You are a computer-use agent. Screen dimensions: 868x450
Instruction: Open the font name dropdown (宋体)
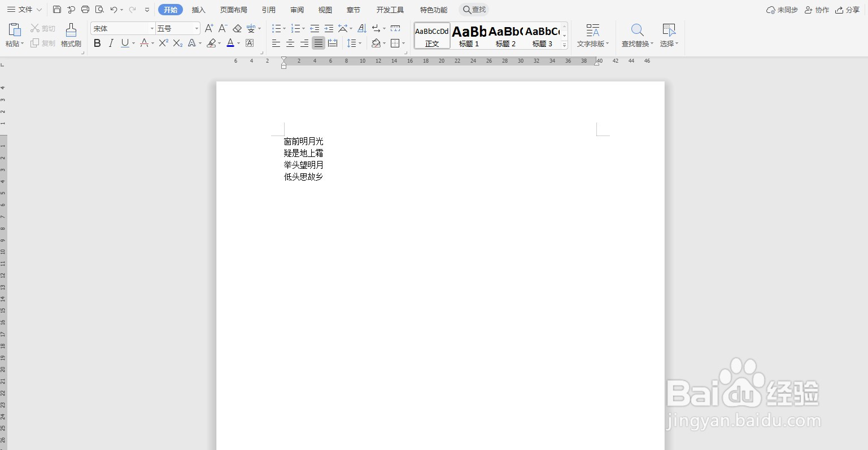(x=152, y=28)
